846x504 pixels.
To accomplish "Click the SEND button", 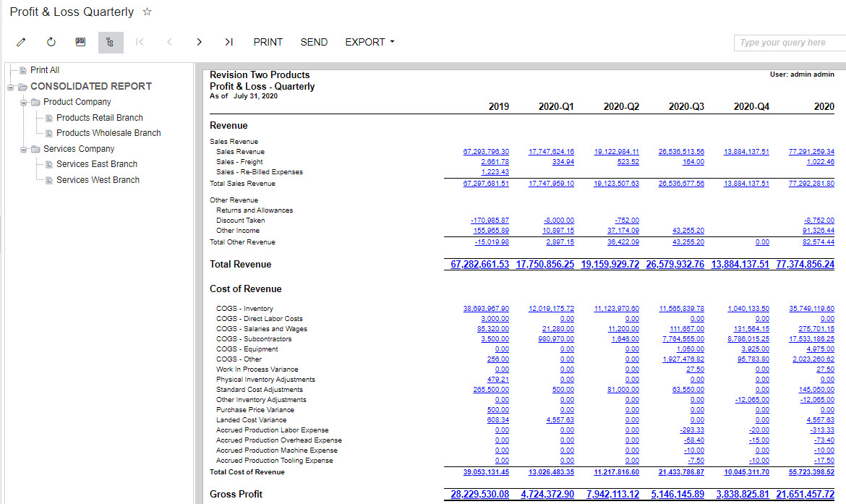I will click(x=314, y=42).
